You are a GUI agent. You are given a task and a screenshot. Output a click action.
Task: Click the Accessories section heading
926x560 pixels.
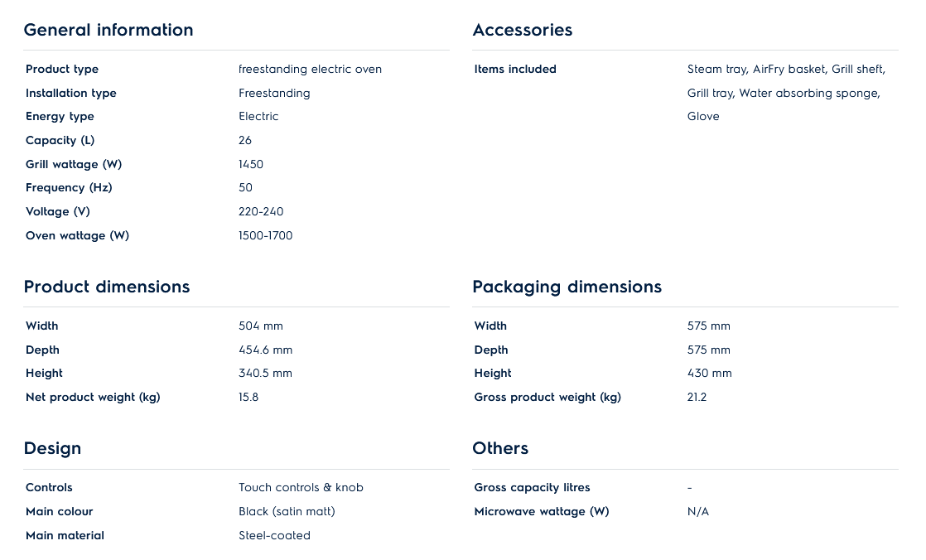(523, 30)
